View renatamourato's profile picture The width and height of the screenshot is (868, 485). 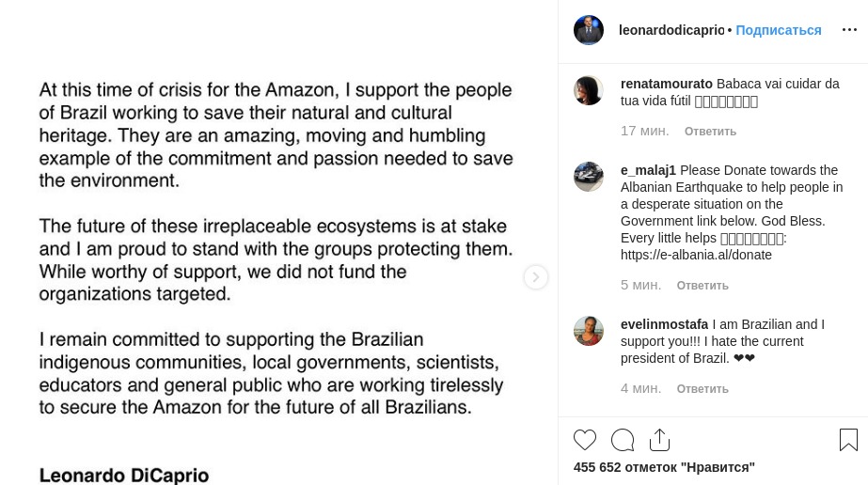pyautogui.click(x=589, y=90)
